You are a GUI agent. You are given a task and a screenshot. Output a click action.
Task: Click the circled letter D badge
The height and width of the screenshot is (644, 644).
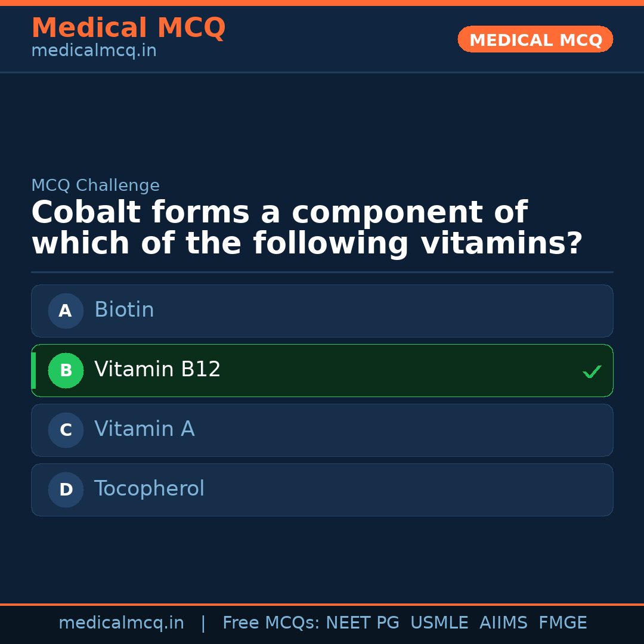pos(66,490)
